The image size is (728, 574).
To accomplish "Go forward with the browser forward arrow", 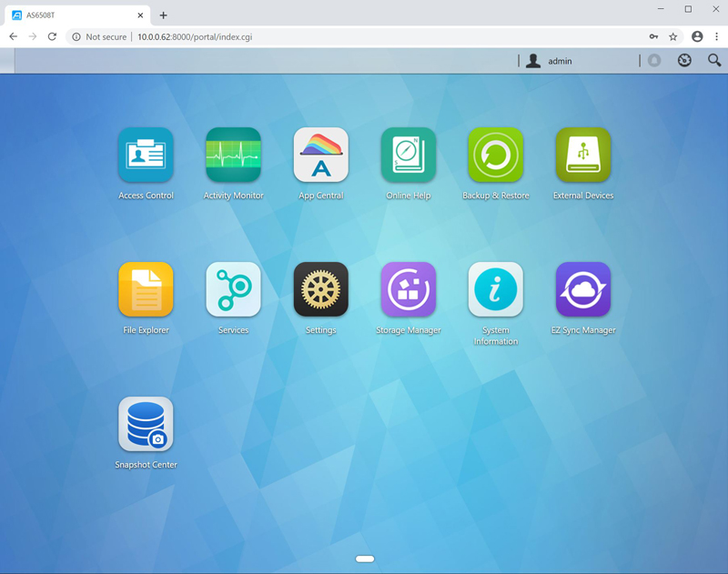I will [33, 36].
